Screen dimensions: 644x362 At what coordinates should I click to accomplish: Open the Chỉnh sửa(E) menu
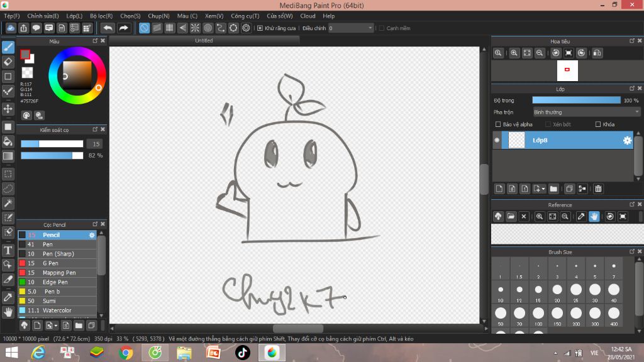pyautogui.click(x=43, y=16)
